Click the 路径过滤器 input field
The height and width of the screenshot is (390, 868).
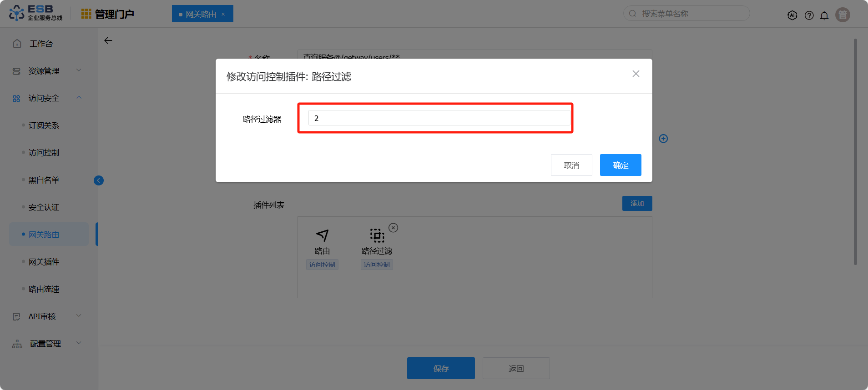(x=439, y=118)
